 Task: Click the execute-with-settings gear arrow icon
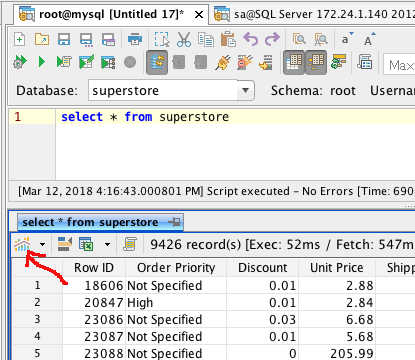[x=20, y=62]
